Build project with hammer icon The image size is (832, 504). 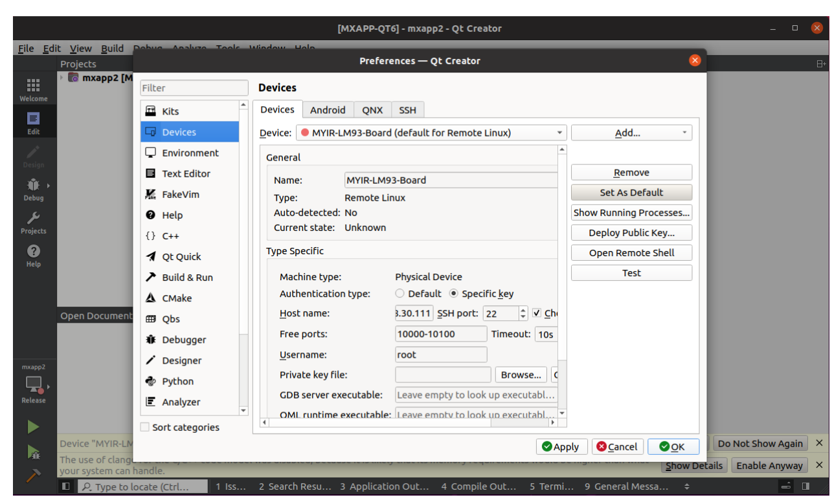pyautogui.click(x=33, y=476)
